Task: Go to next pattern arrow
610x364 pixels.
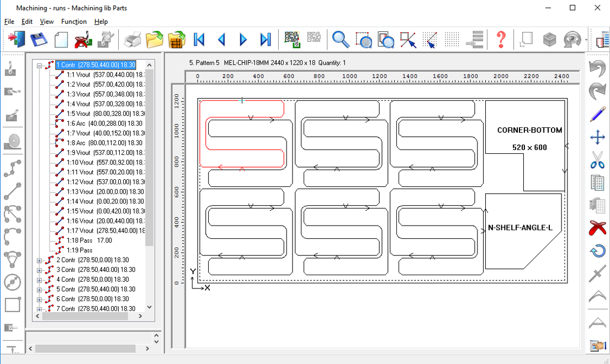Action: pyautogui.click(x=243, y=39)
